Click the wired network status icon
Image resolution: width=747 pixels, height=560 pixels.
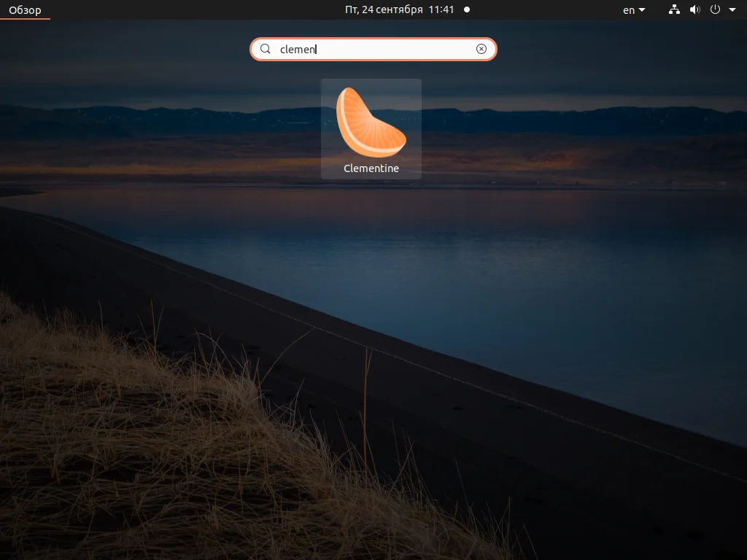click(x=674, y=9)
